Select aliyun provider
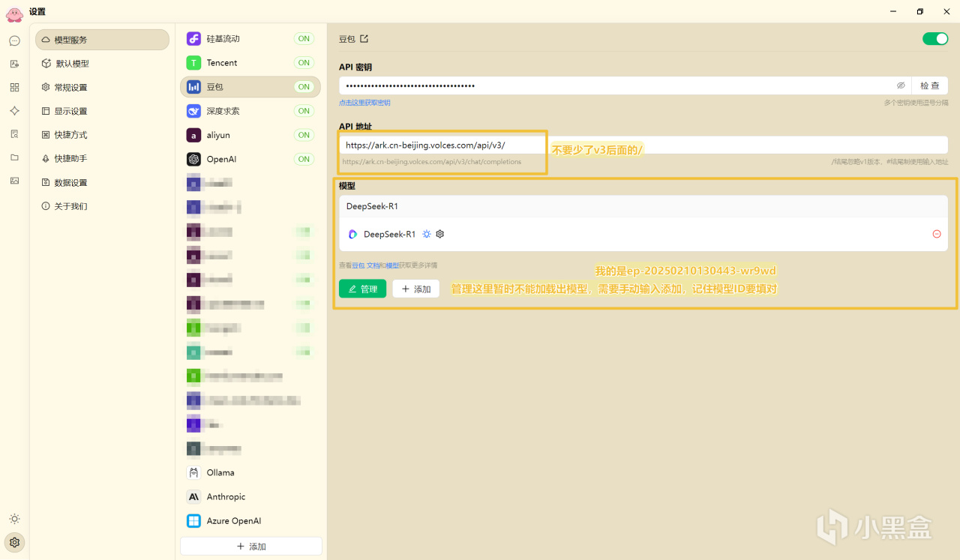960x560 pixels. point(250,135)
